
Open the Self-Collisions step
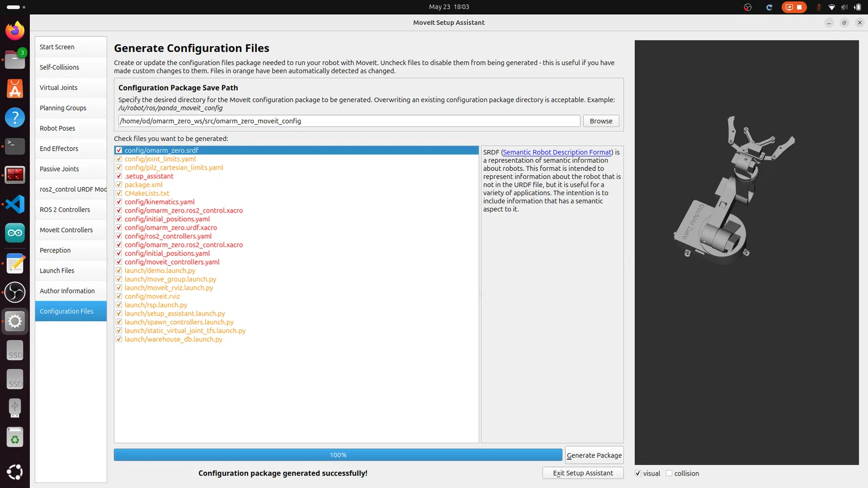(71, 67)
